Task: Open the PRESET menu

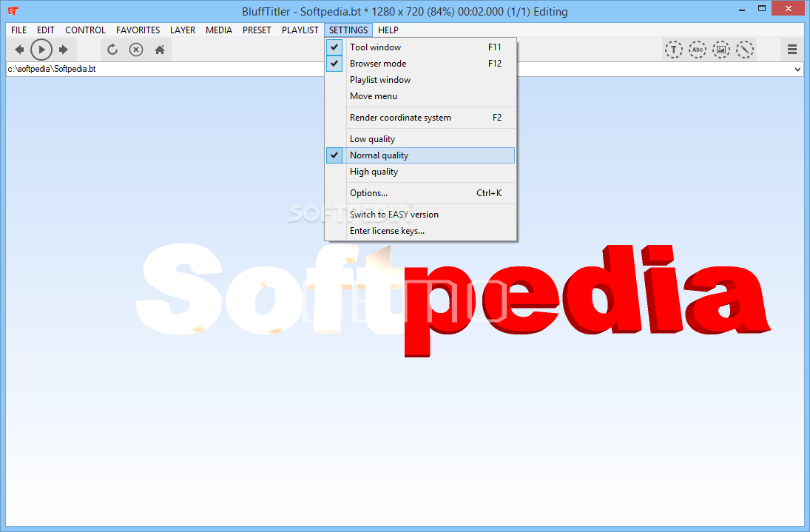Action: pos(257,30)
